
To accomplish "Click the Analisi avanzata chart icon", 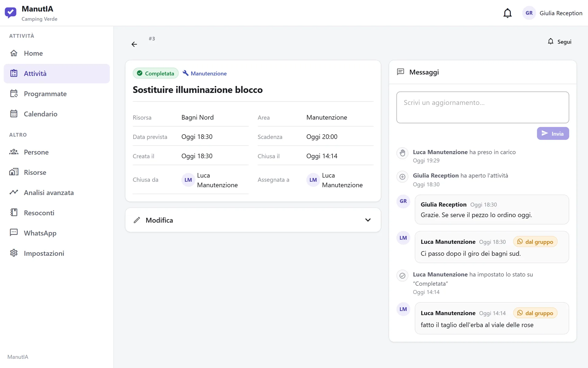I will [x=14, y=192].
